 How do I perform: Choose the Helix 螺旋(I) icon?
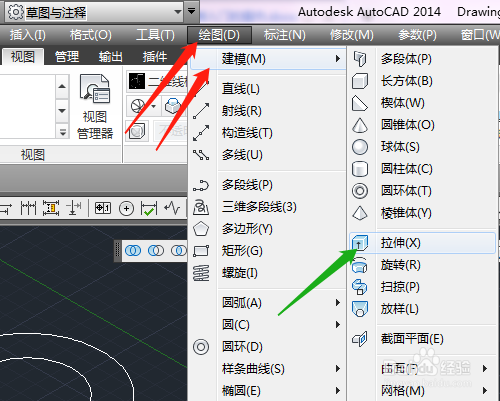(x=201, y=273)
